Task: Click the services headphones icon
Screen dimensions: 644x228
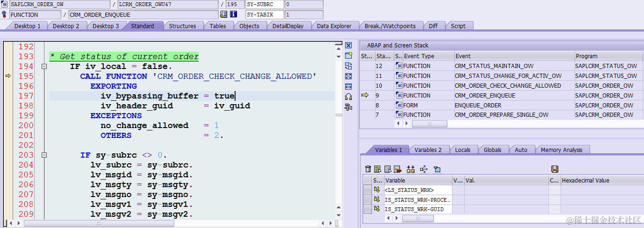Action: pos(348,97)
